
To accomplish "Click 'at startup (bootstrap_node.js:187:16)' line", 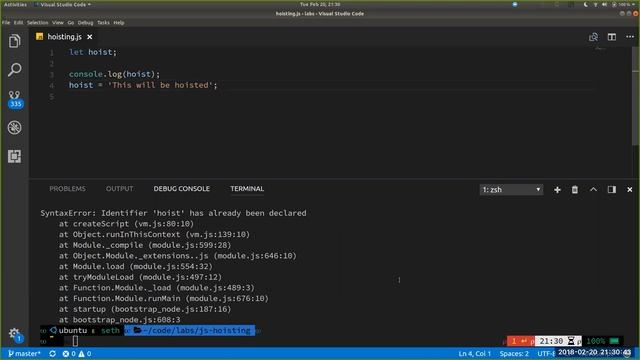I will point(145,309).
